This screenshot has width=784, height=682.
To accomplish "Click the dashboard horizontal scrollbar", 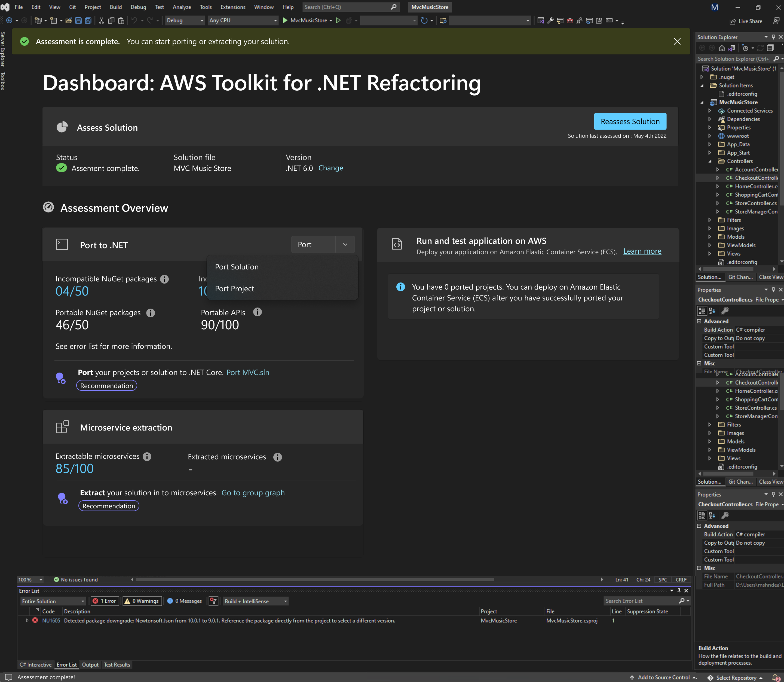I will point(314,579).
